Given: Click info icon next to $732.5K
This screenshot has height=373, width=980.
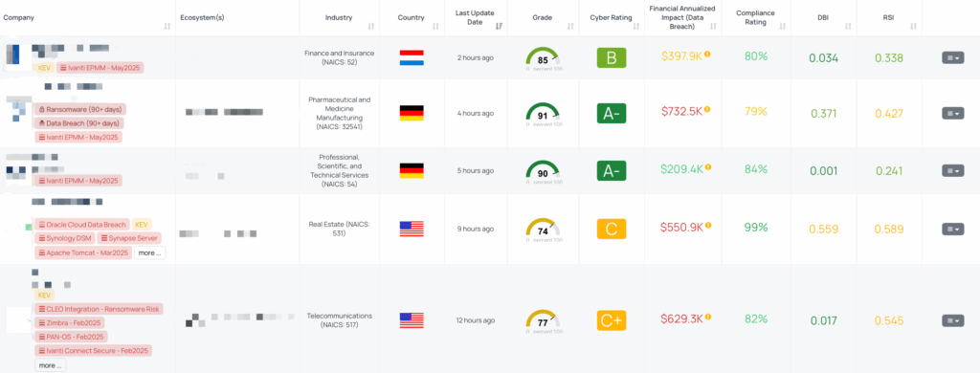Looking at the screenshot, I should (707, 109).
